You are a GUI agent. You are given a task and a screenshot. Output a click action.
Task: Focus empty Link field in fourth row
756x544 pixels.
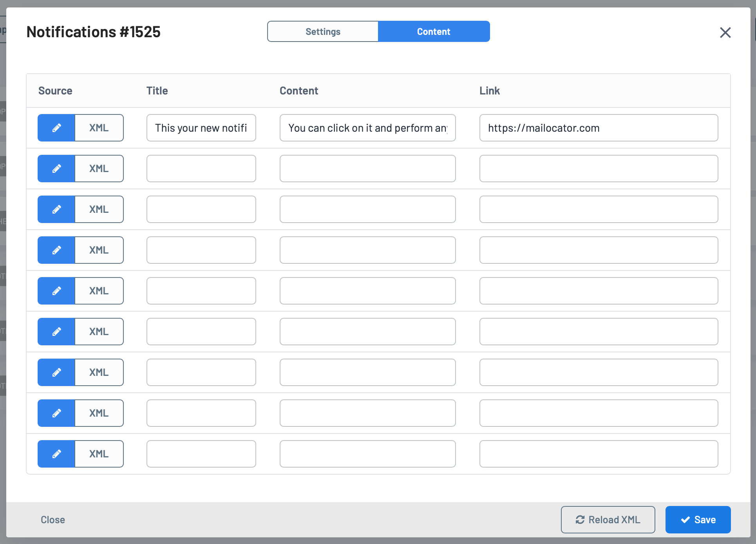599,250
